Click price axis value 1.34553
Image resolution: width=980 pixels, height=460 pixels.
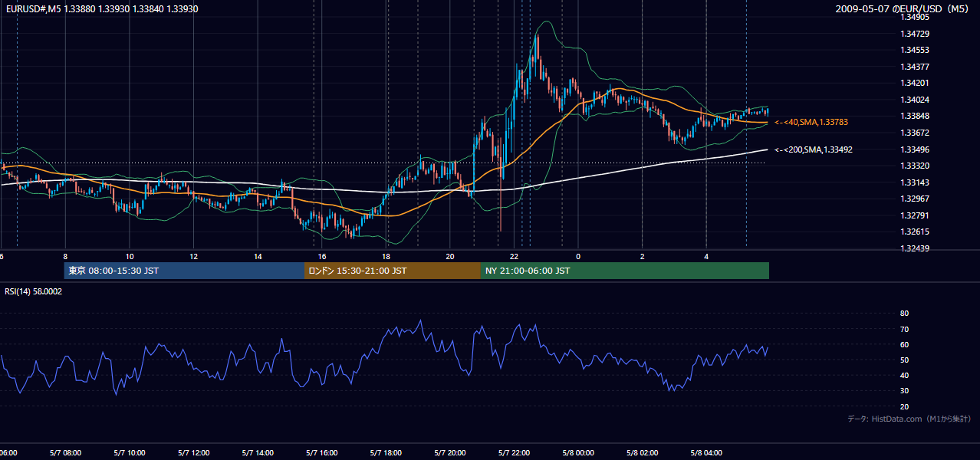915,50
